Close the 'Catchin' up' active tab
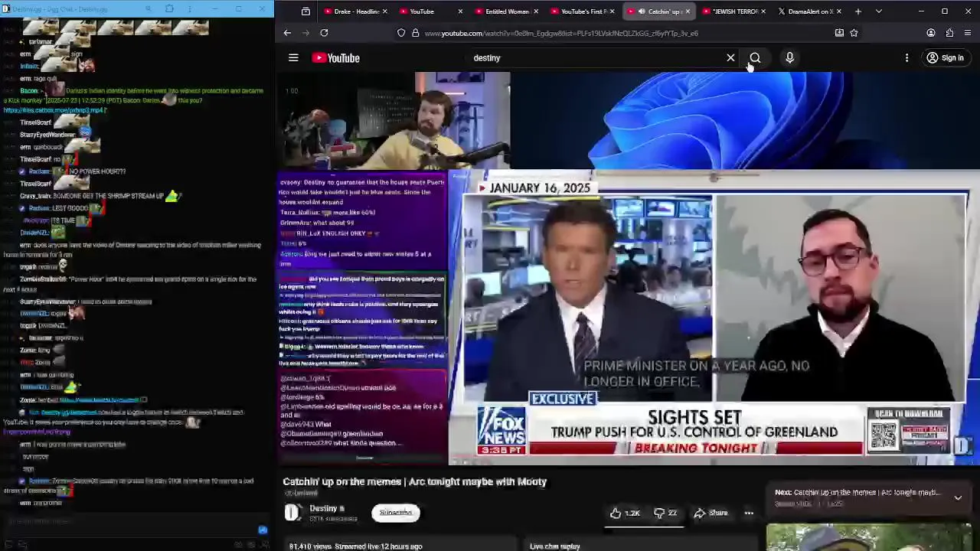The image size is (980, 551). pyautogui.click(x=687, y=11)
